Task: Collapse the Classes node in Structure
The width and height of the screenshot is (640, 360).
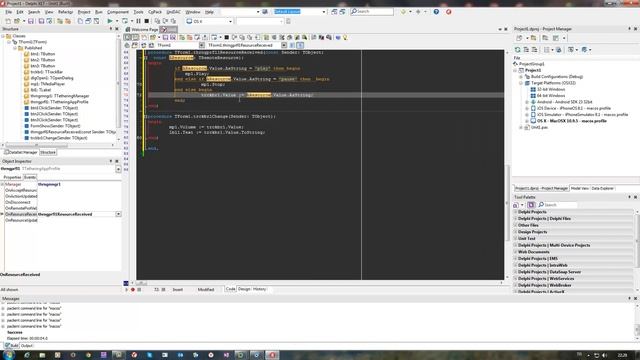Action: (3, 36)
